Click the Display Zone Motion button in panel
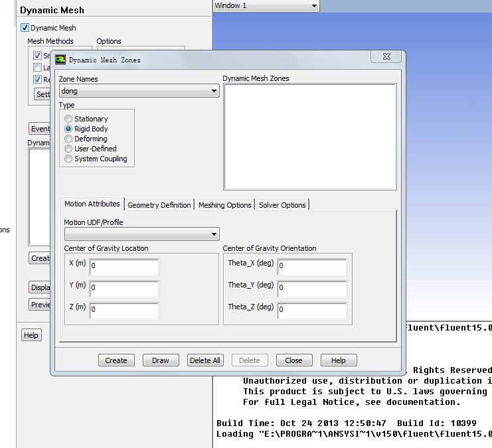 pos(40,287)
